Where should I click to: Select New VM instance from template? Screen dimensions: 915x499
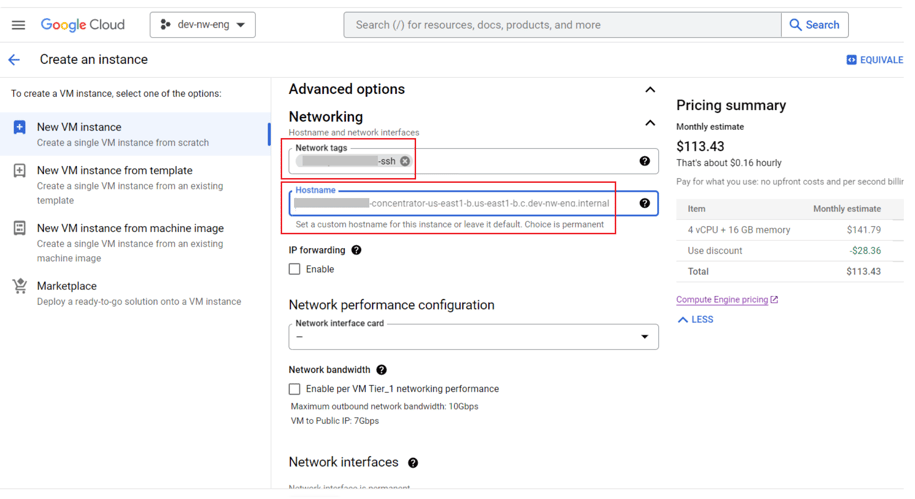(x=114, y=171)
